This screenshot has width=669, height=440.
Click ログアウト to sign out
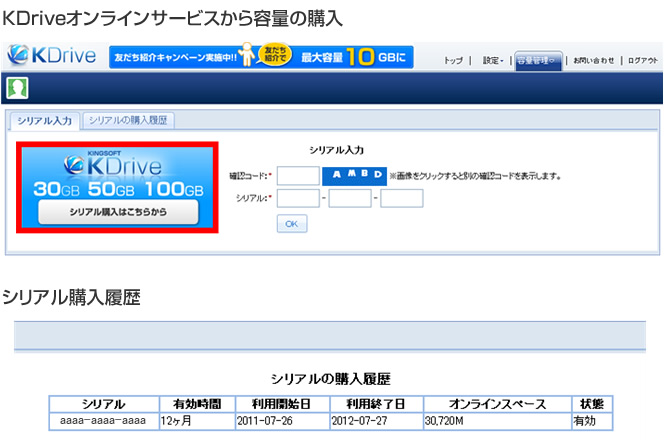pyautogui.click(x=643, y=60)
